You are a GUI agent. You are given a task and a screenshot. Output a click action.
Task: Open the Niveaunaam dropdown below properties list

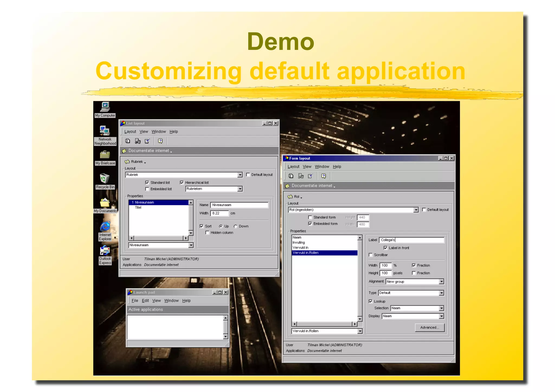click(x=191, y=245)
